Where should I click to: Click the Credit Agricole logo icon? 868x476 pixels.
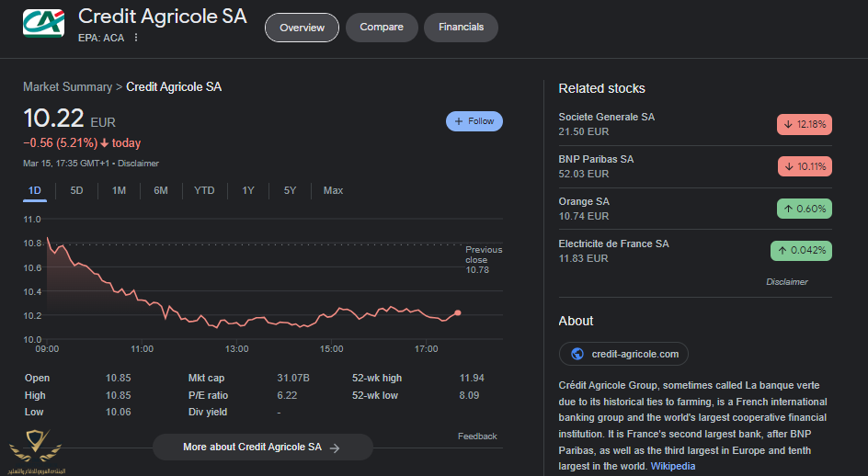[44, 23]
